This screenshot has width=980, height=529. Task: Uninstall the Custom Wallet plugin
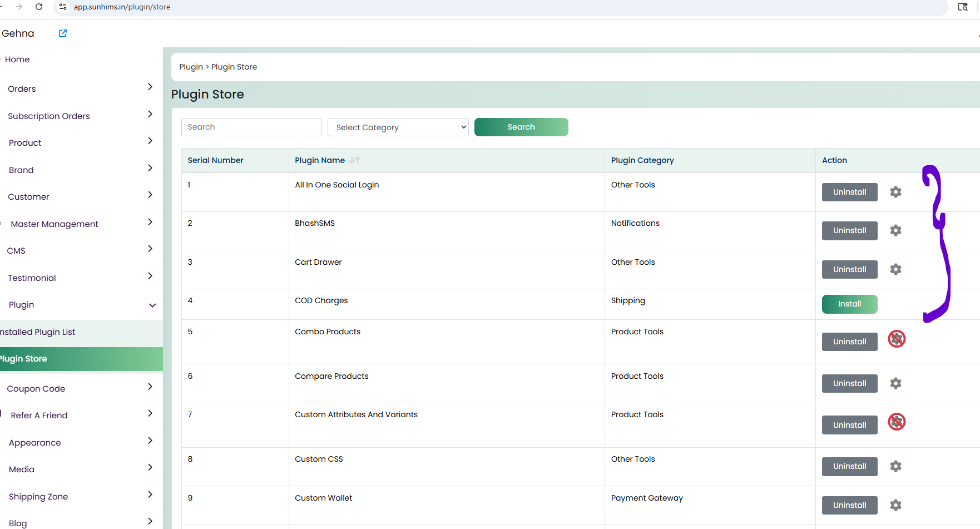[849, 505]
